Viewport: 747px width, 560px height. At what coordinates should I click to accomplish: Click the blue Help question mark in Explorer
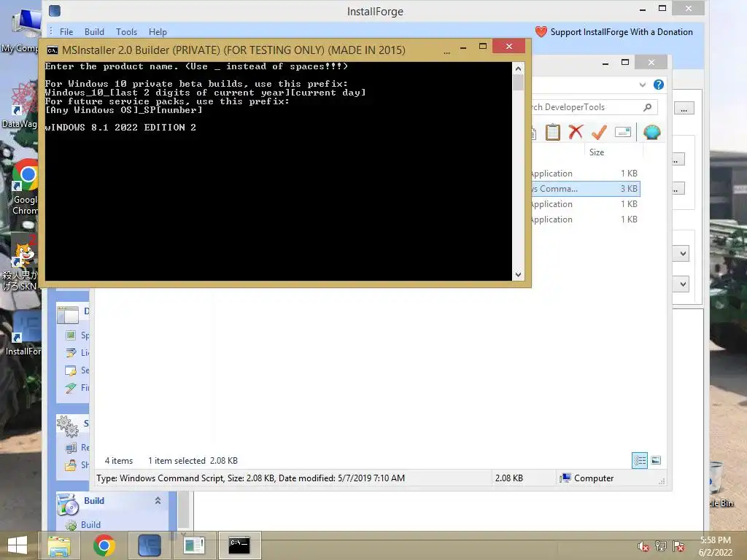659,85
